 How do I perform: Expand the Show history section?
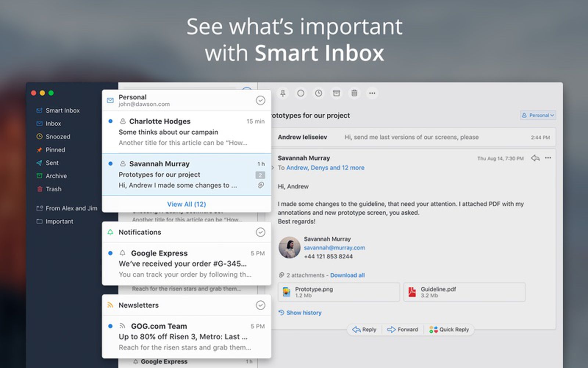pyautogui.click(x=304, y=313)
